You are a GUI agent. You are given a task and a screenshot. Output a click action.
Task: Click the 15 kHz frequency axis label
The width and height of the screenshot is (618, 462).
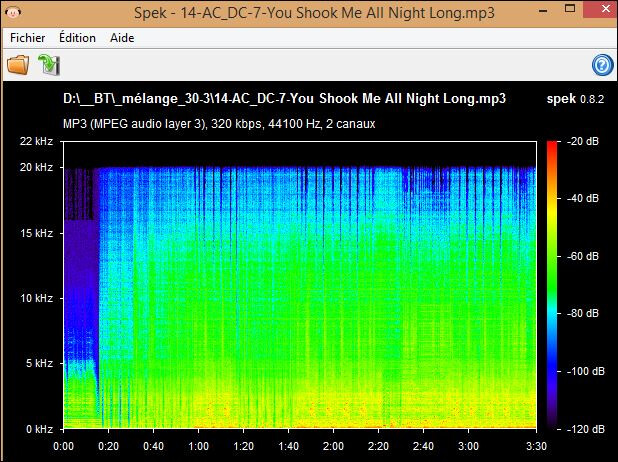point(37,233)
